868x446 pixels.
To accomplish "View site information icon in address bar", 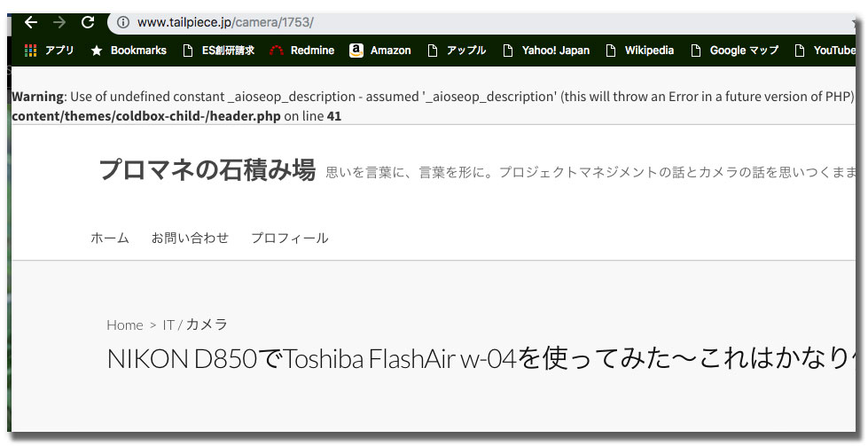I will 123,22.
